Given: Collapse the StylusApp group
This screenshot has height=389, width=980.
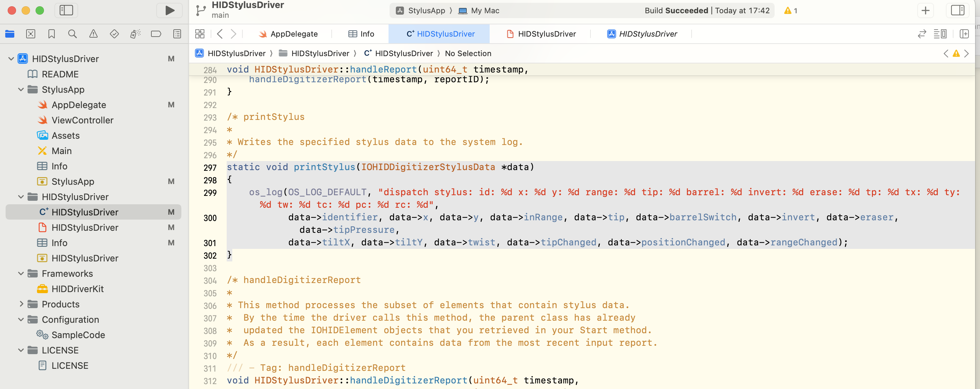Looking at the screenshot, I should pyautogui.click(x=21, y=90).
